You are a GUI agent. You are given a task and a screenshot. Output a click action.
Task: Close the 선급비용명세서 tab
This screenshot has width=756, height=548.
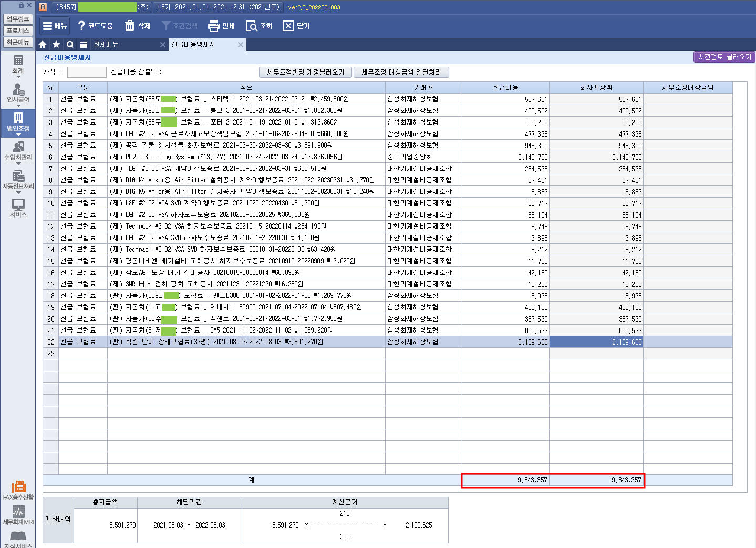pos(241,45)
